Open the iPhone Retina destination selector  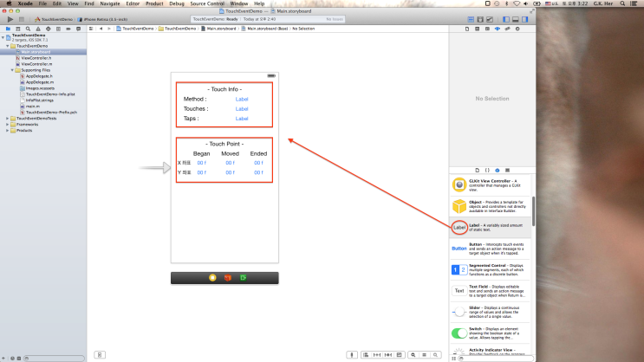[x=102, y=19]
